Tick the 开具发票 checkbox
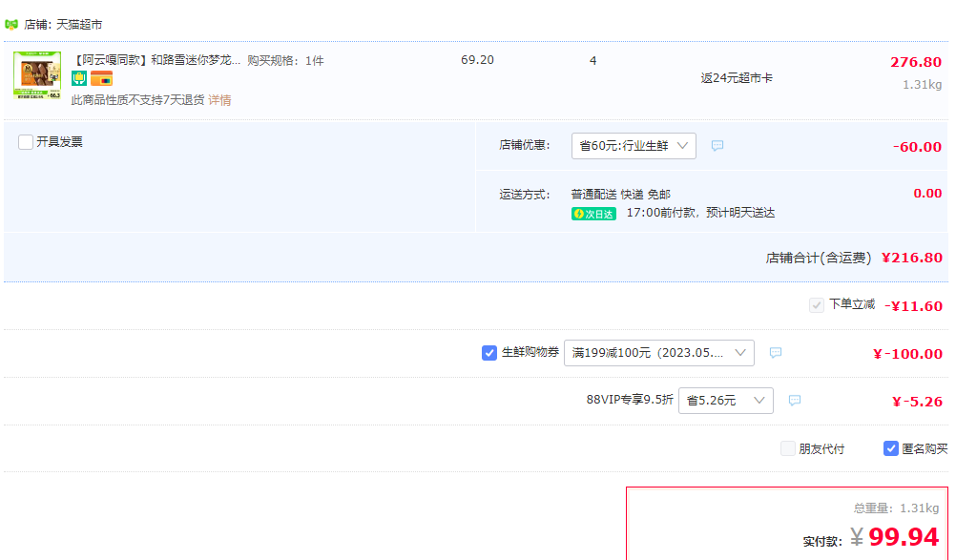 26,142
